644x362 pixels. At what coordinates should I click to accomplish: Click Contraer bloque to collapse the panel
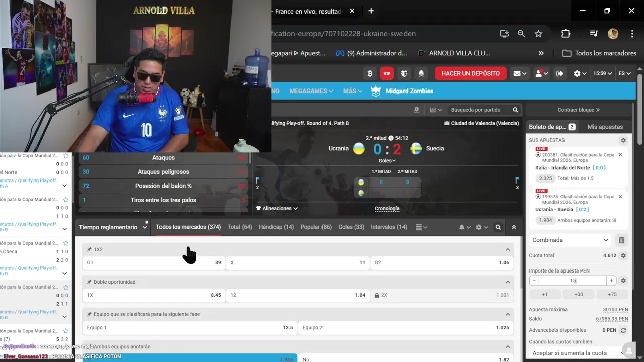pyautogui.click(x=579, y=110)
